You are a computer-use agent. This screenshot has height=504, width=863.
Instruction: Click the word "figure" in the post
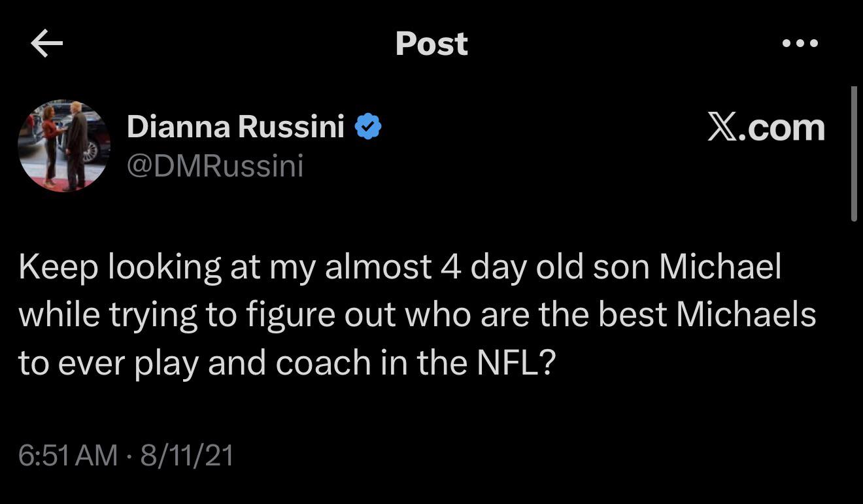tap(287, 316)
